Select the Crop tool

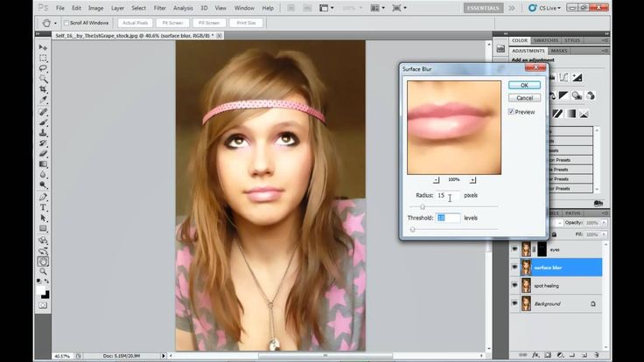pos(43,90)
